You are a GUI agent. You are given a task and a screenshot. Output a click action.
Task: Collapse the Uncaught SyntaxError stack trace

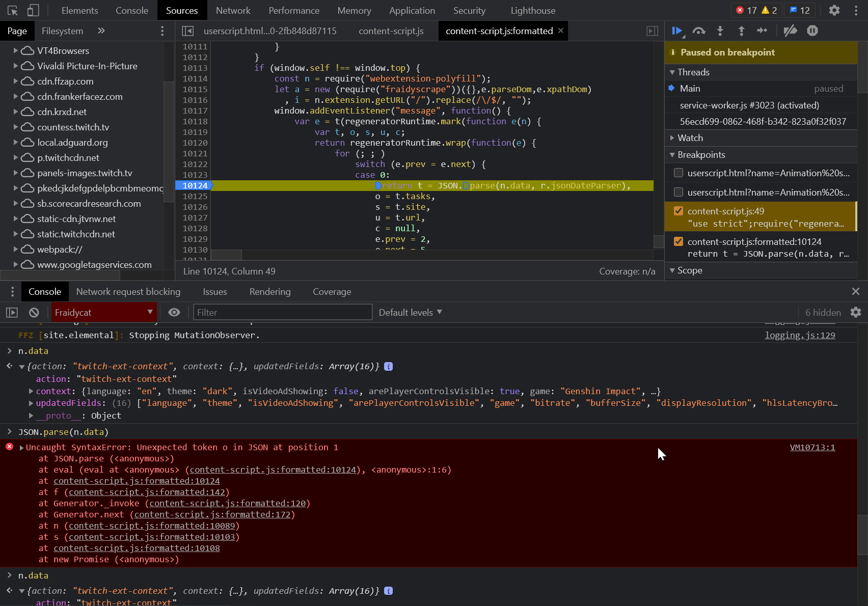tap(21, 448)
